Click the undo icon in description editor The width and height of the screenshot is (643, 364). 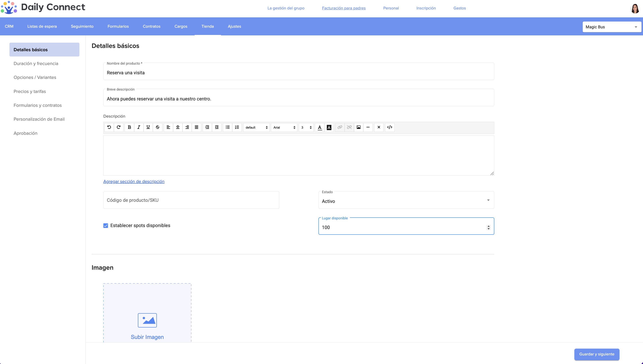coord(109,127)
